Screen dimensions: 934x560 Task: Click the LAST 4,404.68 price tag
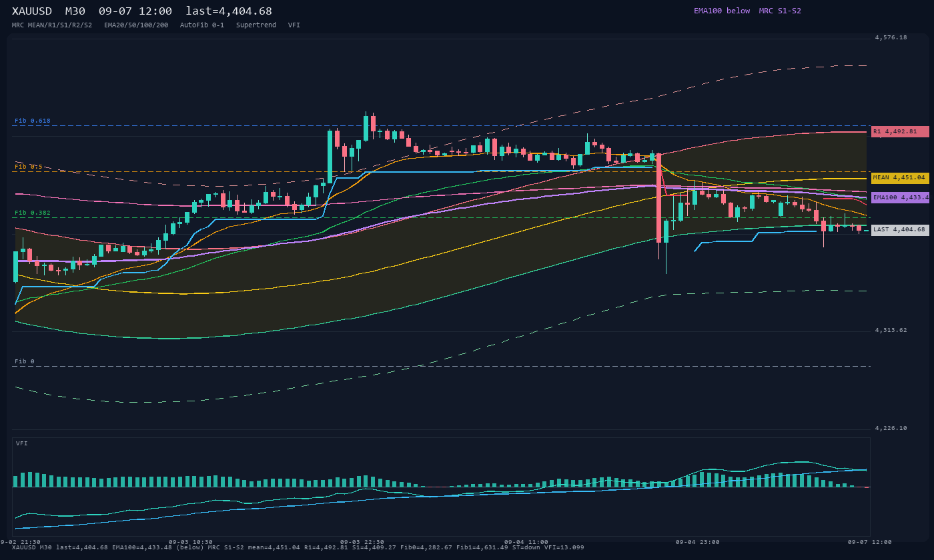tap(900, 229)
